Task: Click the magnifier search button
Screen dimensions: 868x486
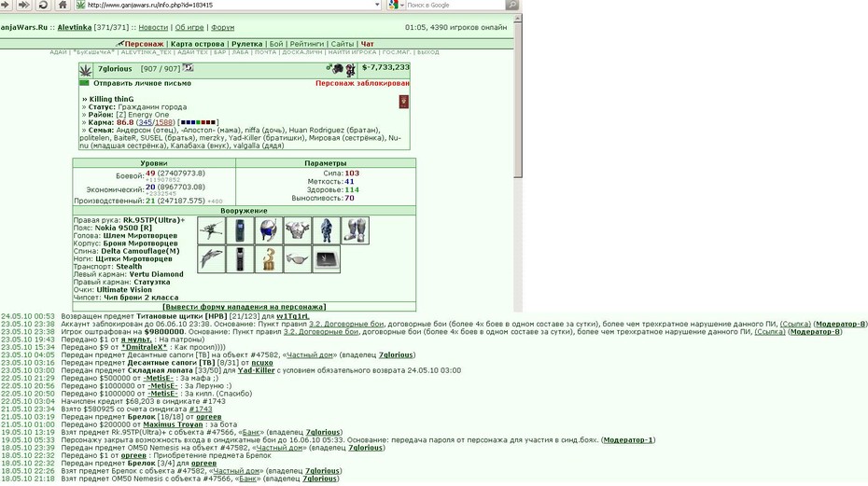Action: click(512, 5)
